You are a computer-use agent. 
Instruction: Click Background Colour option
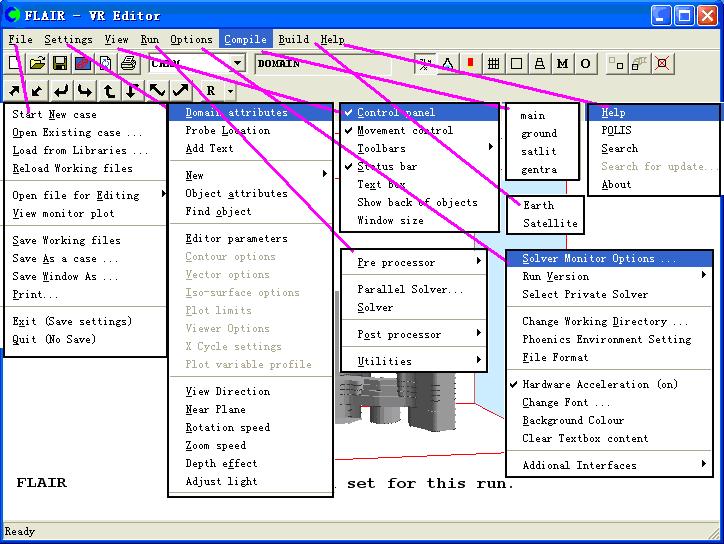(x=573, y=421)
